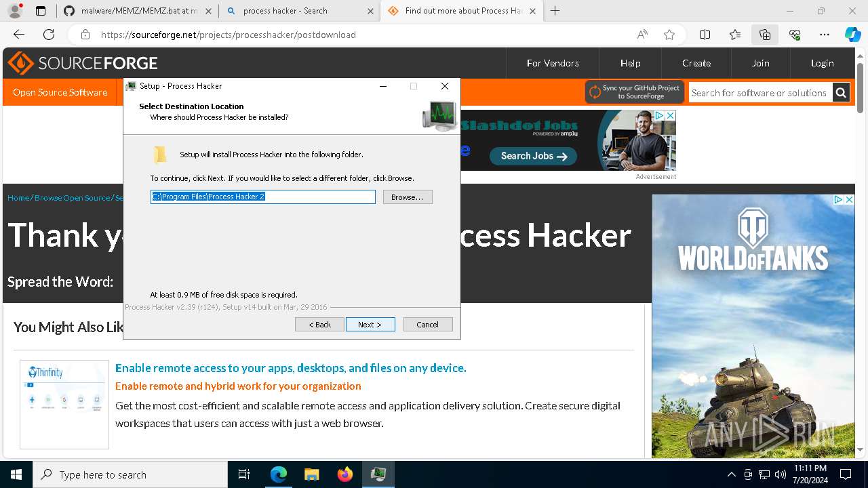Open Microsoft Edge from the taskbar
The image size is (868, 488).
(279, 474)
